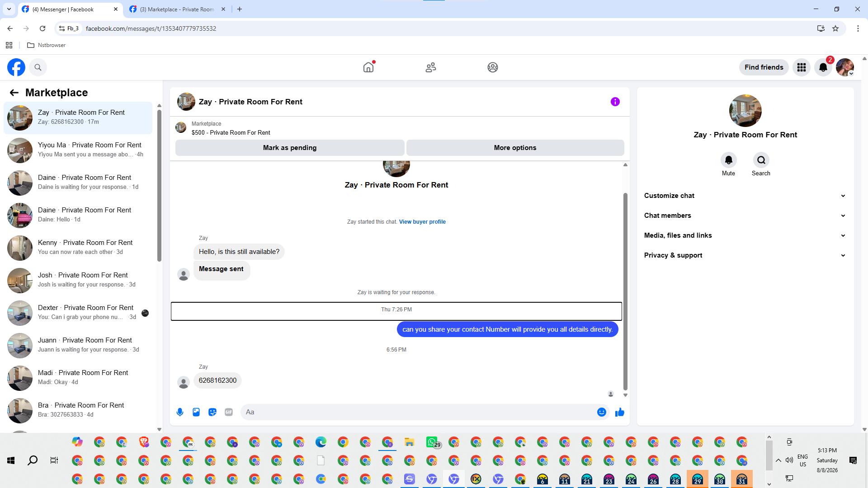The height and width of the screenshot is (488, 868).
Task: Click the chat messages scrollbar
Action: click(x=626, y=291)
